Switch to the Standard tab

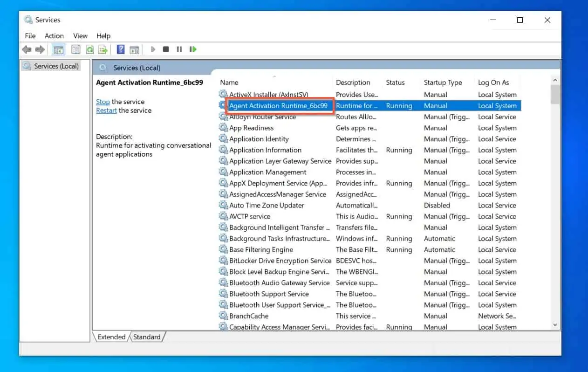[147, 337]
